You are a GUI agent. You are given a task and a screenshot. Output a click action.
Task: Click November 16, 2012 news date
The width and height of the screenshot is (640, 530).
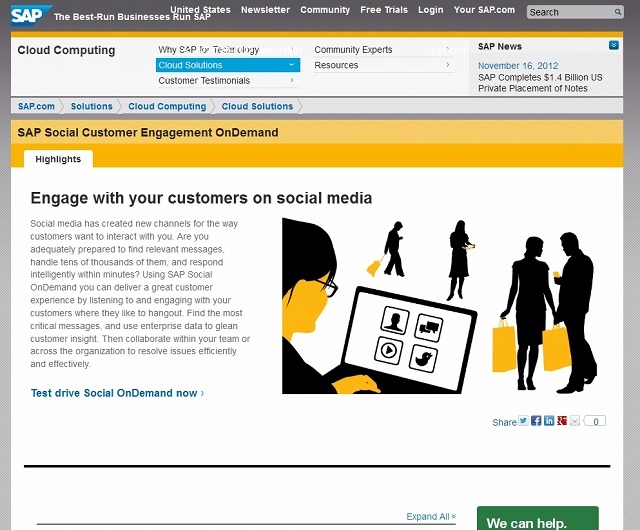pos(518,66)
